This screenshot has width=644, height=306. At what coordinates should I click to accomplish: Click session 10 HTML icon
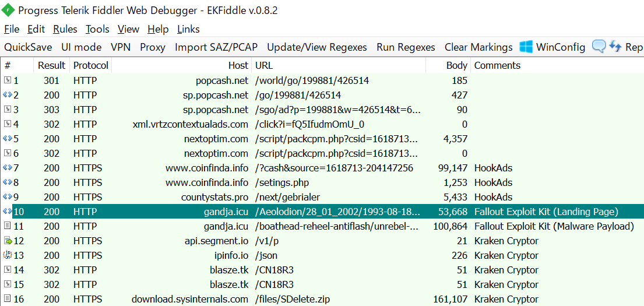coord(8,211)
